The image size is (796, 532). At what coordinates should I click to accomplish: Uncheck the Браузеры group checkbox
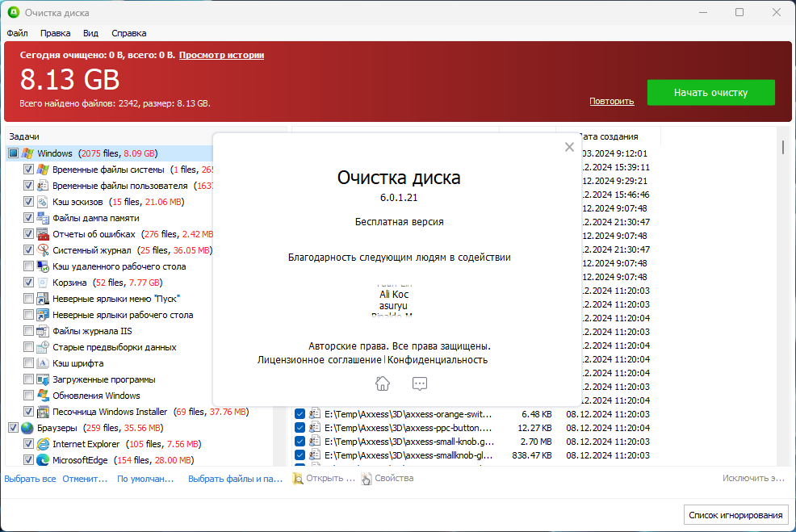point(13,428)
